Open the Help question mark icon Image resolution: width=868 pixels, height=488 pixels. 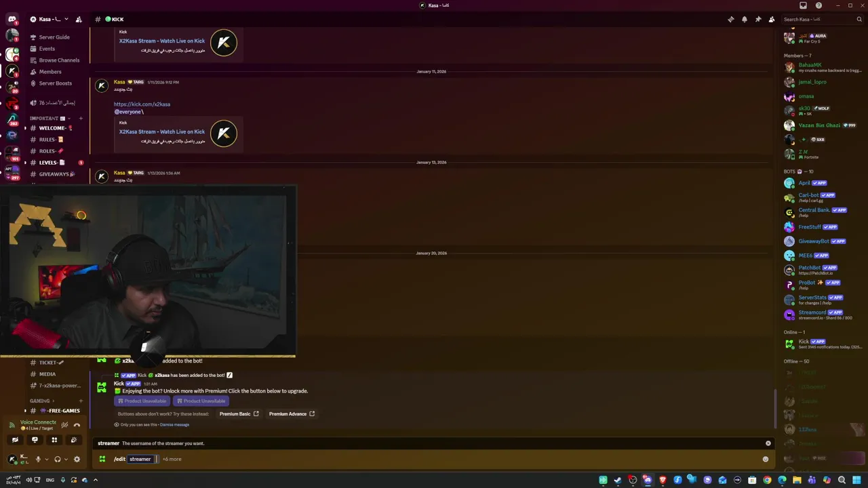818,5
